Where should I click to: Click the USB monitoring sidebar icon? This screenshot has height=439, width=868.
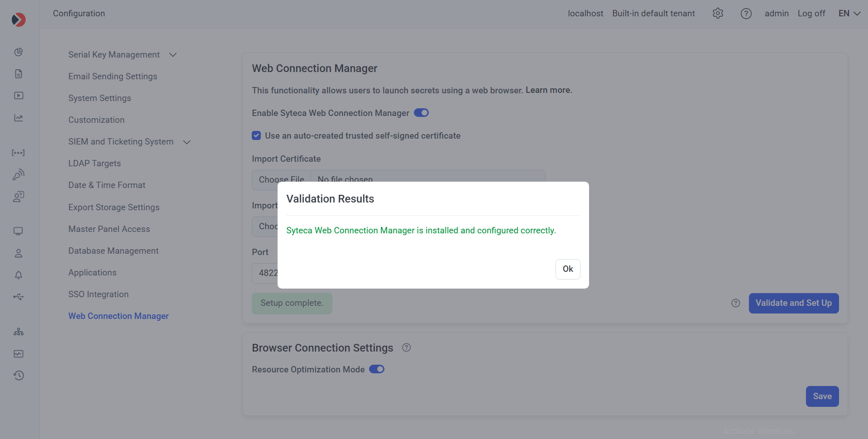[x=18, y=297]
